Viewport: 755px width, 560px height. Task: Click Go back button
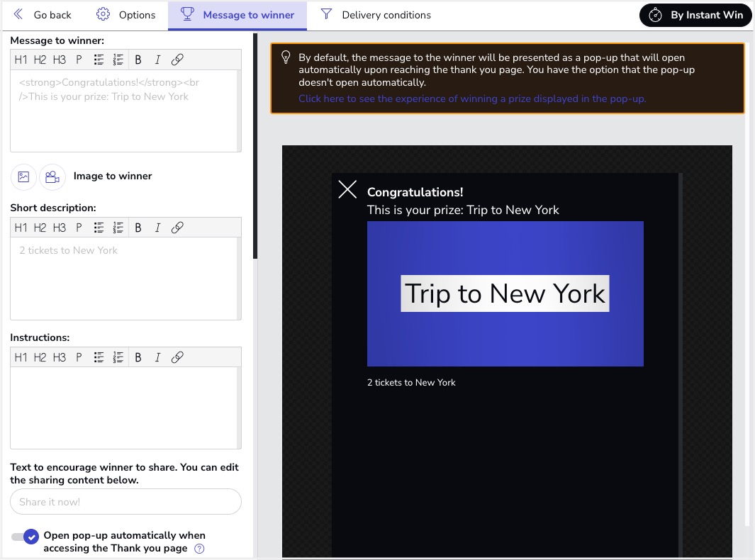click(43, 15)
